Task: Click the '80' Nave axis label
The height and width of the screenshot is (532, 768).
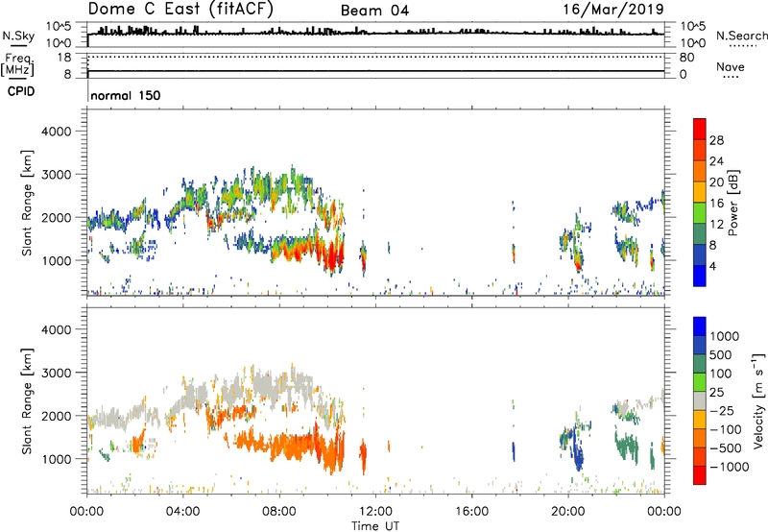Action: point(686,58)
